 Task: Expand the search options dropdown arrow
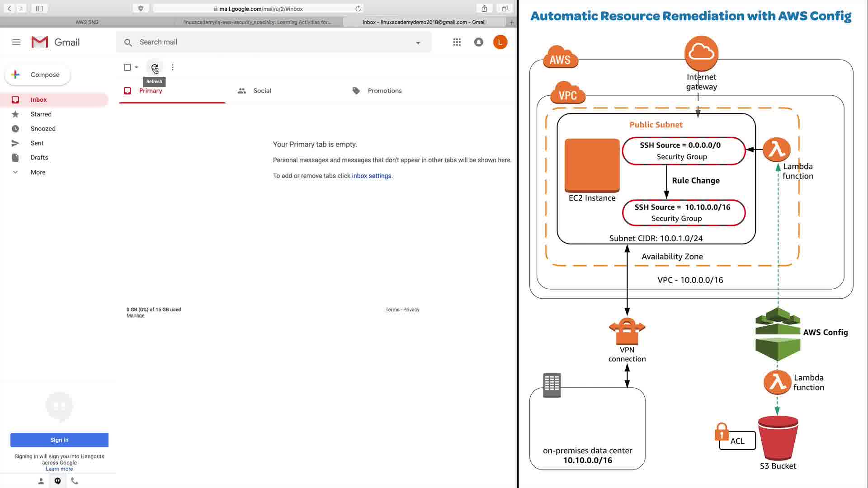[418, 42]
